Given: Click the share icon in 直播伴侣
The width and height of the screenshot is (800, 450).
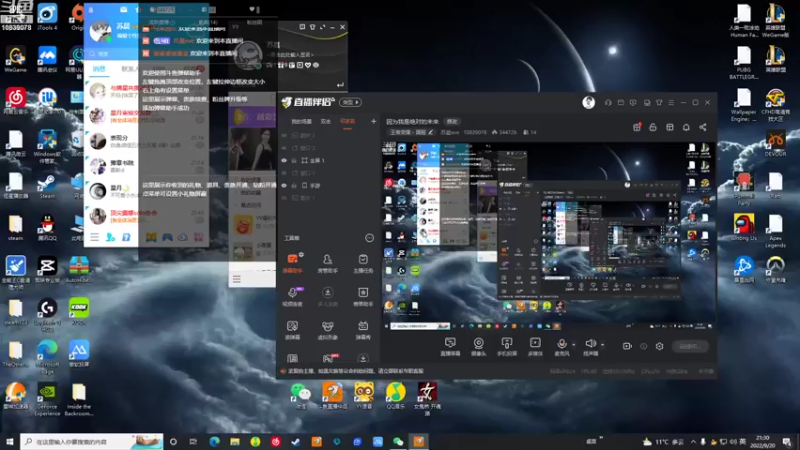Looking at the screenshot, I should pos(703,127).
